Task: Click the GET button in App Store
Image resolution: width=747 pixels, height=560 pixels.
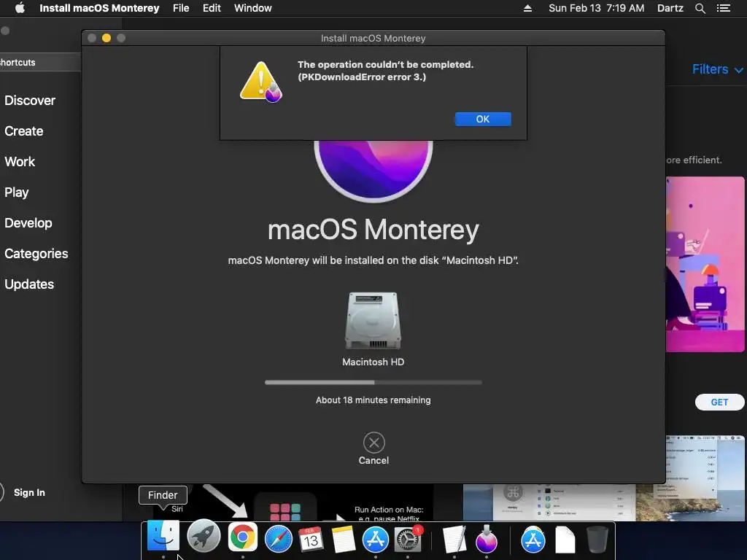Action: coord(719,402)
